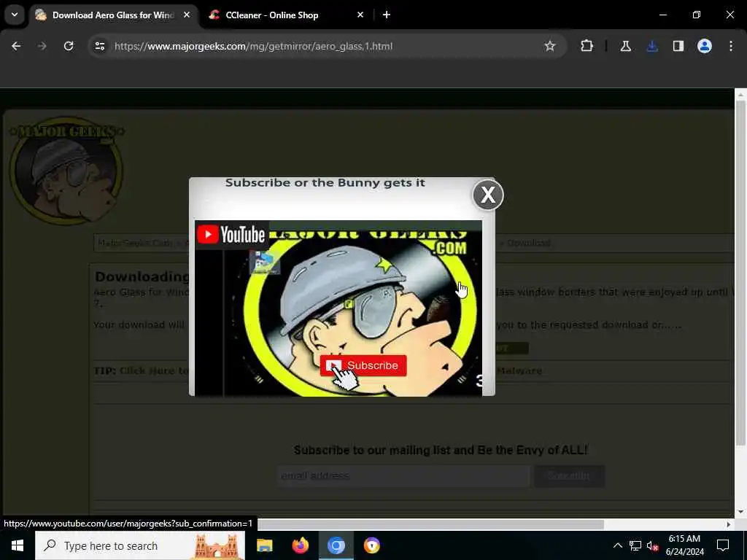Image resolution: width=747 pixels, height=560 pixels.
Task: Click the red YouTube Subscribe button
Action: [x=363, y=365]
